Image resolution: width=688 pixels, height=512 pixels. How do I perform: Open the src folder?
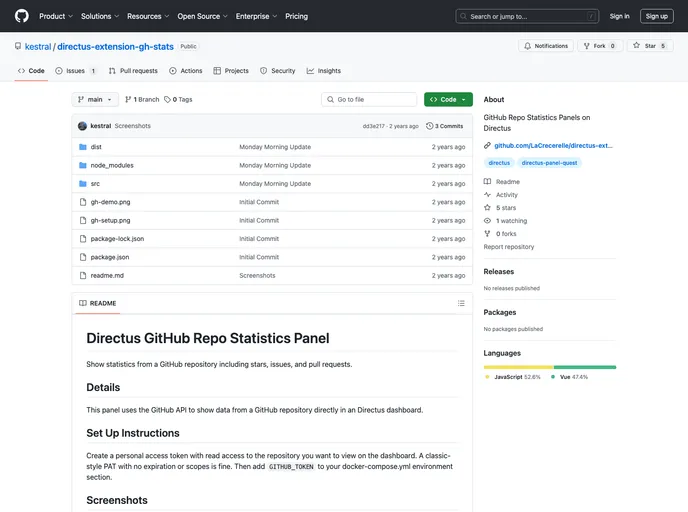(95, 184)
